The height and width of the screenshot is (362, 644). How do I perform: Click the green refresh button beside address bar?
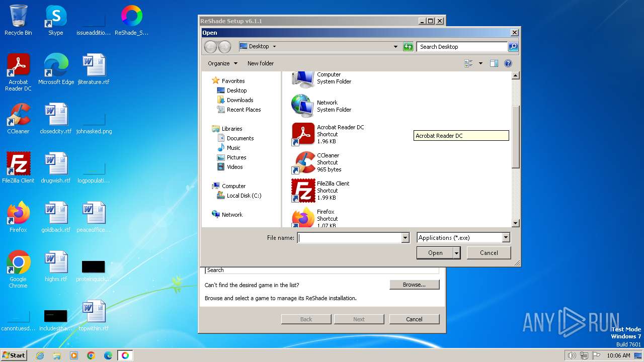408,47
